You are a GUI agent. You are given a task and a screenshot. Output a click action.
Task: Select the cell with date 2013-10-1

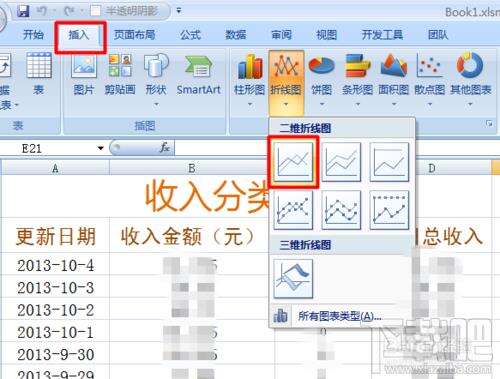55,332
